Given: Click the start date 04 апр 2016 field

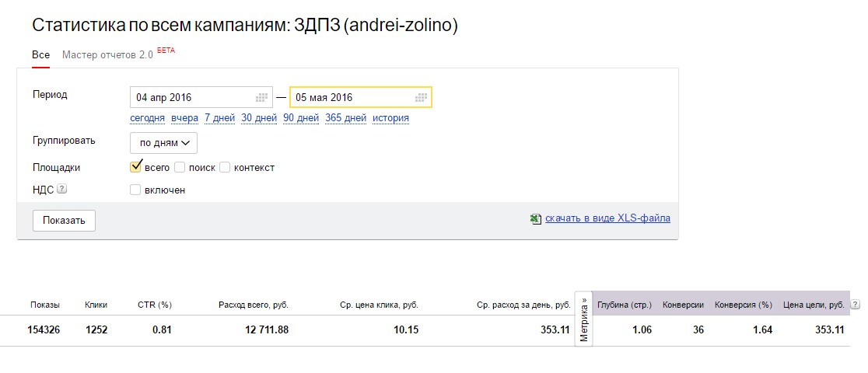Looking at the screenshot, I should [201, 97].
